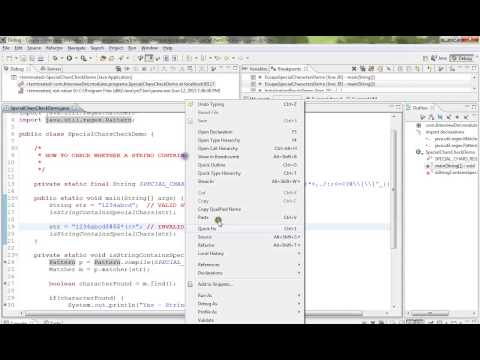
Task: Click the Debug bug icon in main toolbar
Action: pos(55,58)
